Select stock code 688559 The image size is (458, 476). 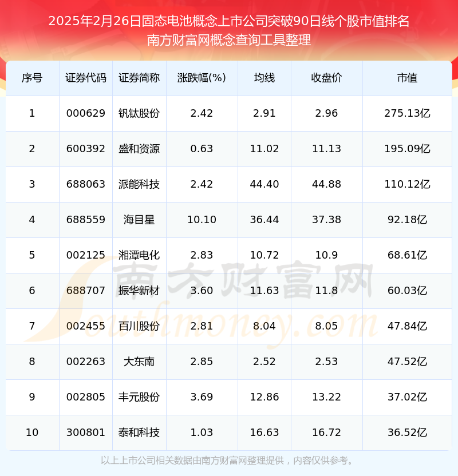(86, 220)
